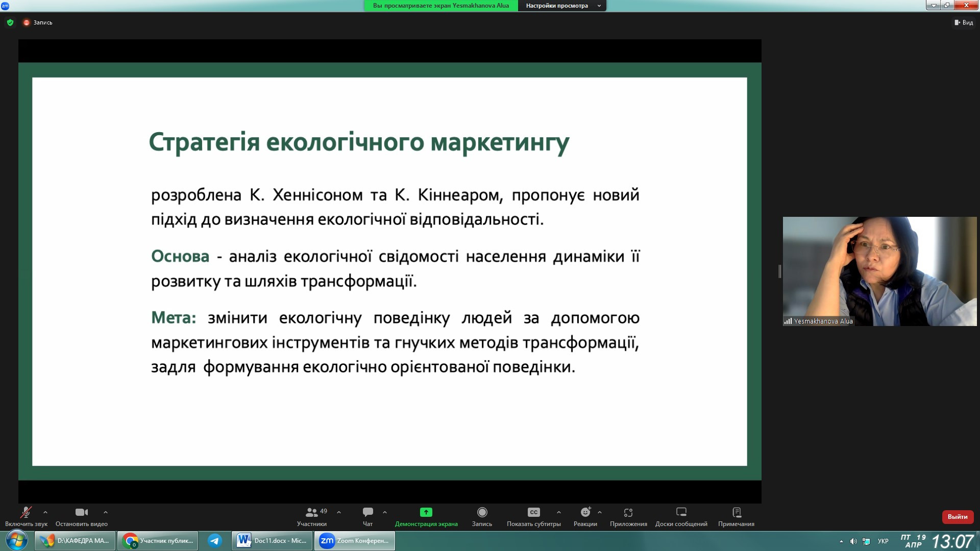Expand the chat options arrow
980x551 pixels.
(385, 512)
